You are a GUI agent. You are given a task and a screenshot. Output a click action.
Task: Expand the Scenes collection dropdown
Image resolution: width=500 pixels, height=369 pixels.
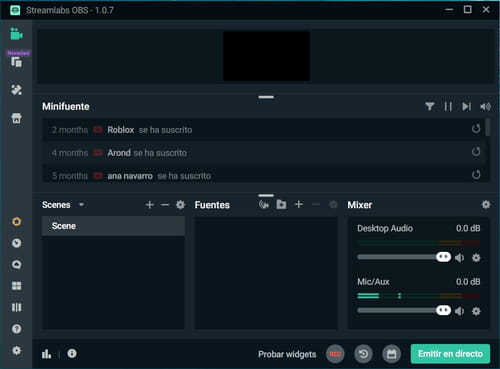point(81,205)
